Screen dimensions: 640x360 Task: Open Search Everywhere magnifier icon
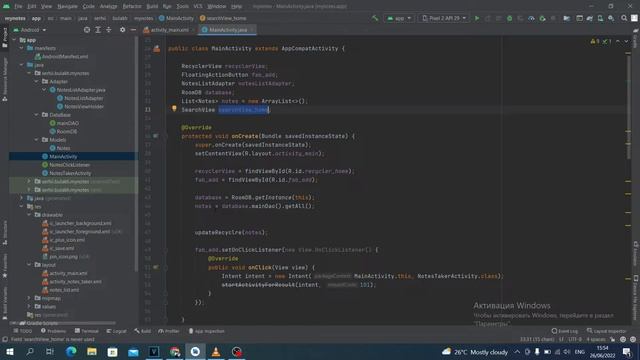point(624,18)
